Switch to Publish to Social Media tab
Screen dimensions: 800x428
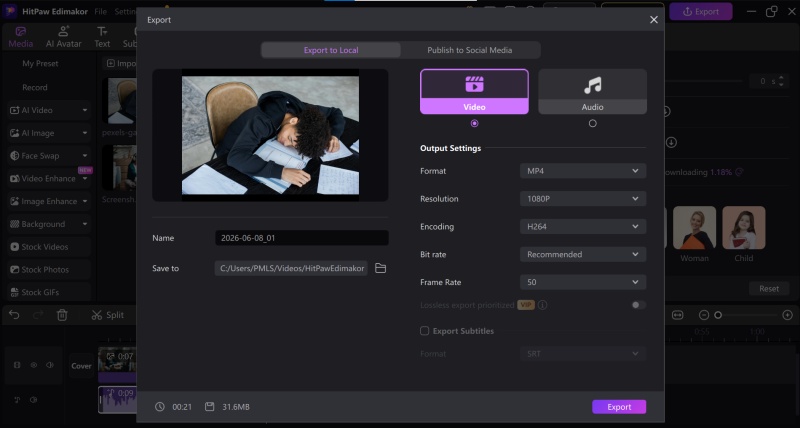pos(470,50)
